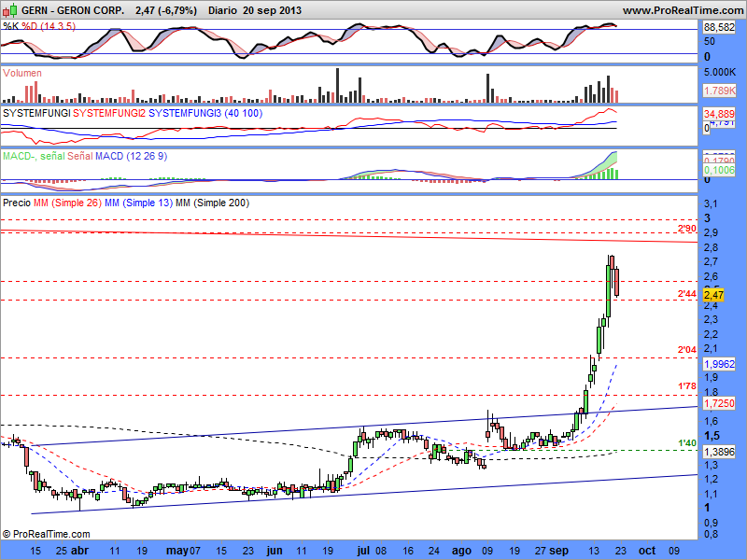Select the "1,5" value on price axis
Image resolution: width=747 pixels, height=560 pixels.
tap(712, 436)
